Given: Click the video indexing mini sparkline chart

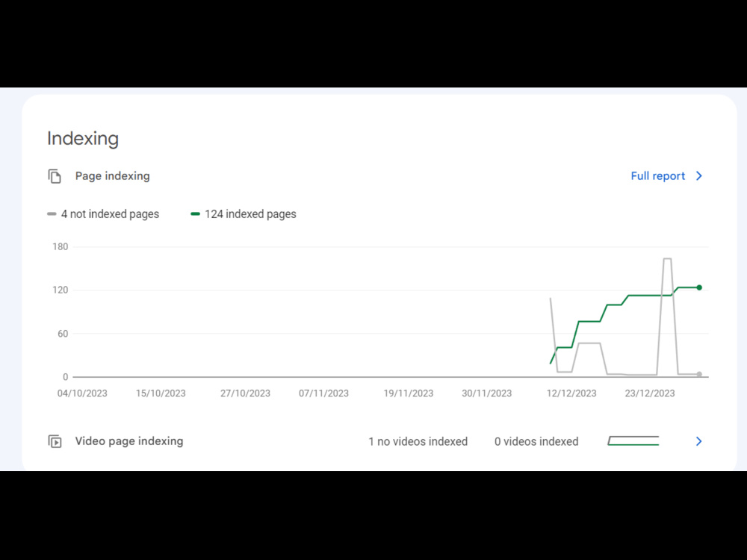Looking at the screenshot, I should (633, 441).
